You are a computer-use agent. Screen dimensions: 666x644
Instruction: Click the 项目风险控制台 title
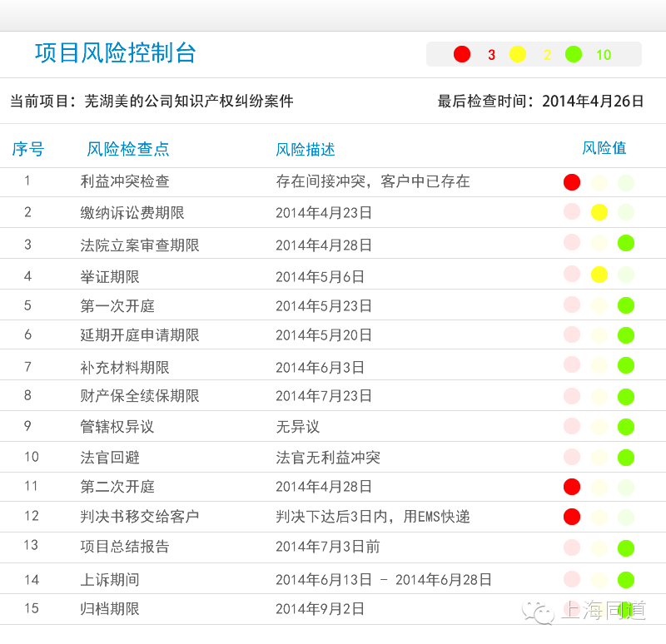tap(115, 53)
